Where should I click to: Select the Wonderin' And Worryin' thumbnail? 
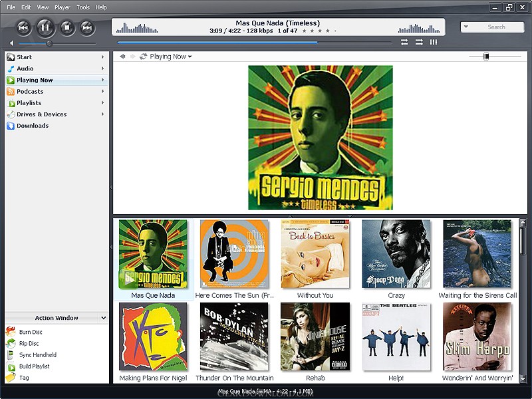tap(477, 336)
